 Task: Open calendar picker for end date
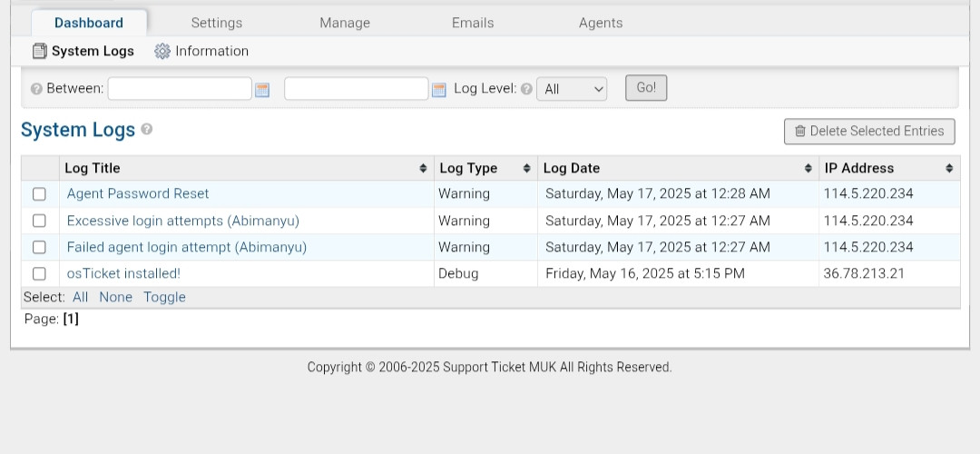pos(438,89)
